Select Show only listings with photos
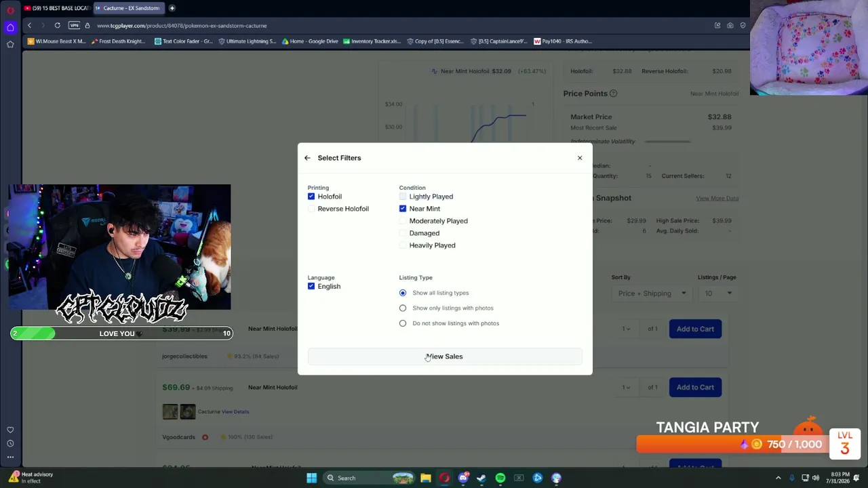The height and width of the screenshot is (488, 868). click(403, 308)
